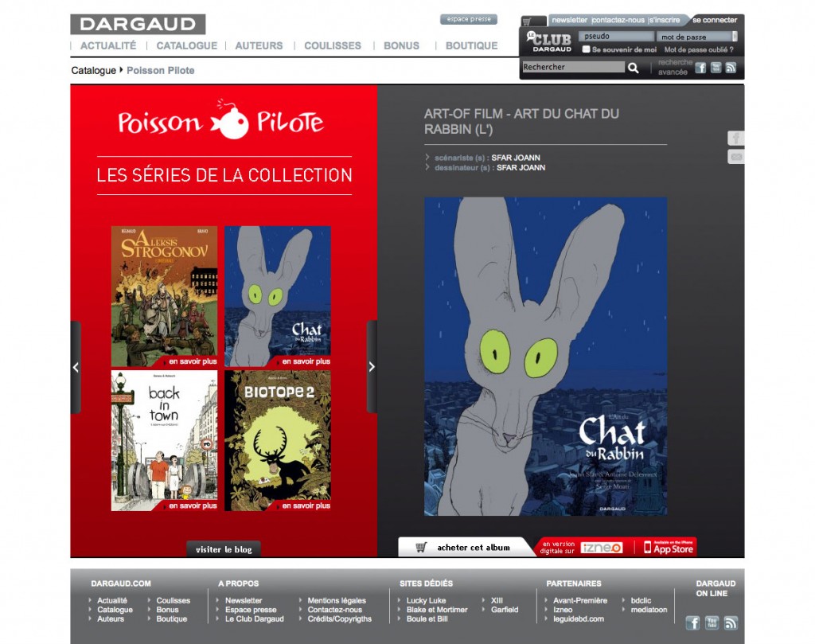Open the izneo digital version logo
Viewport: 815px width, 644px height.
click(x=602, y=548)
